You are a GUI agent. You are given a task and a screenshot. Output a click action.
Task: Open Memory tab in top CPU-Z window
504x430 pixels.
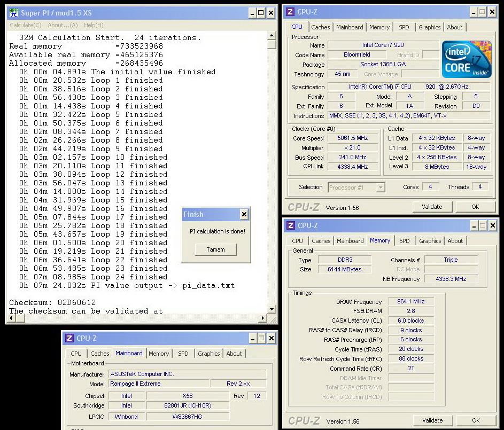click(x=379, y=27)
